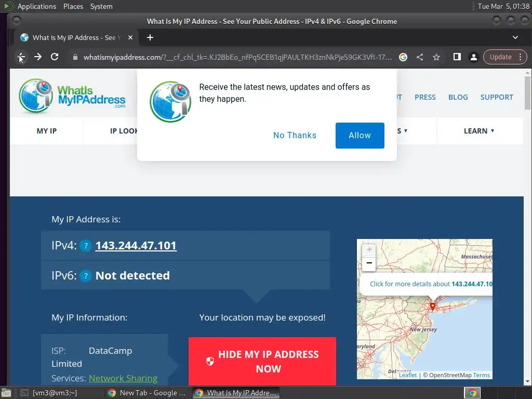
Task: Click the red location marker on the map
Action: (x=433, y=307)
